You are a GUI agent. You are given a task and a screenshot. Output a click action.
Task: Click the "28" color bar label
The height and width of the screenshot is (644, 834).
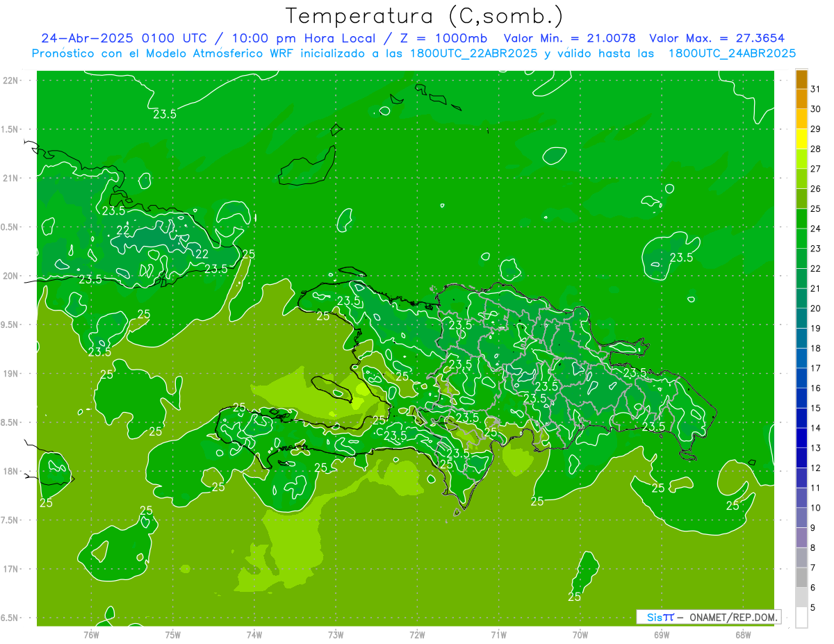point(816,149)
